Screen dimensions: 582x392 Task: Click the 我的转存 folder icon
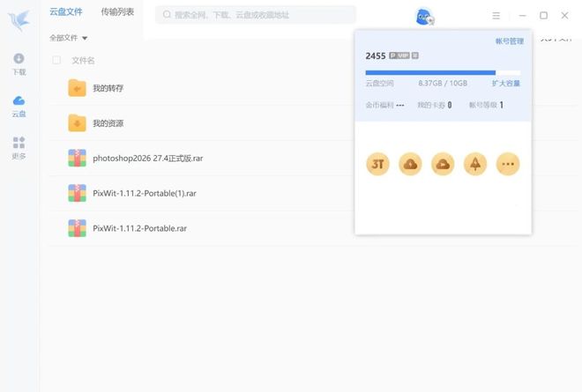pos(78,88)
